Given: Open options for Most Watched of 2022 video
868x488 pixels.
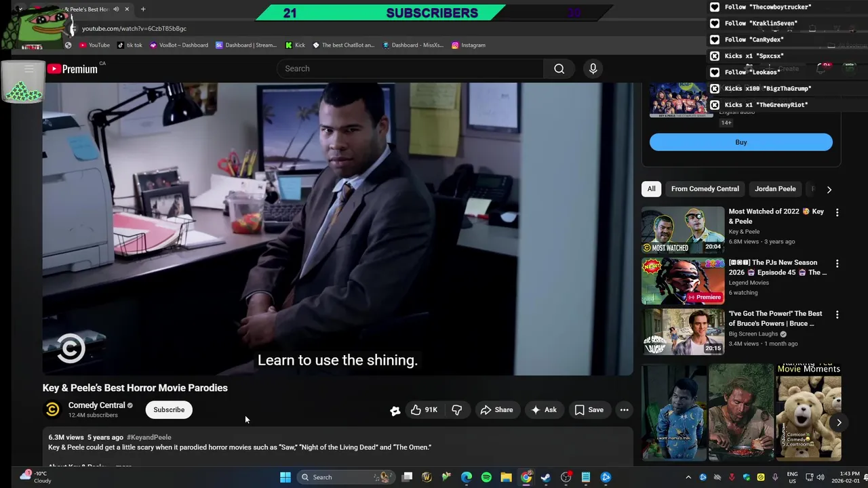Looking at the screenshot, I should point(837,212).
